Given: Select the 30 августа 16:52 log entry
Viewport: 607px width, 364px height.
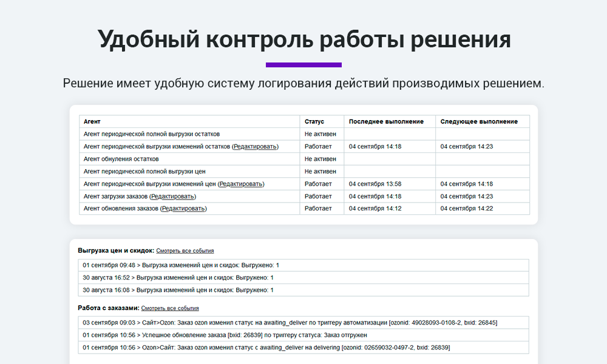Looking at the screenshot, I should pos(178,278).
